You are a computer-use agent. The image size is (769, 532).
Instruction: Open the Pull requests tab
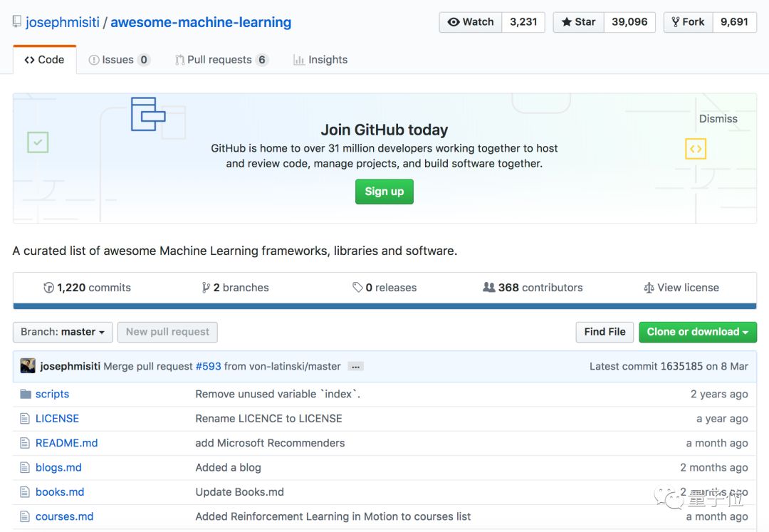coord(221,60)
